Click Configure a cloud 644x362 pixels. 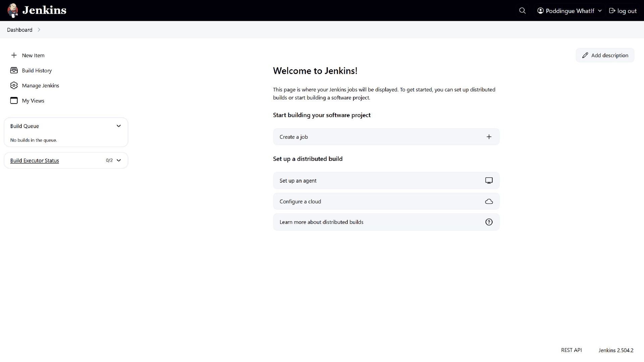point(386,201)
